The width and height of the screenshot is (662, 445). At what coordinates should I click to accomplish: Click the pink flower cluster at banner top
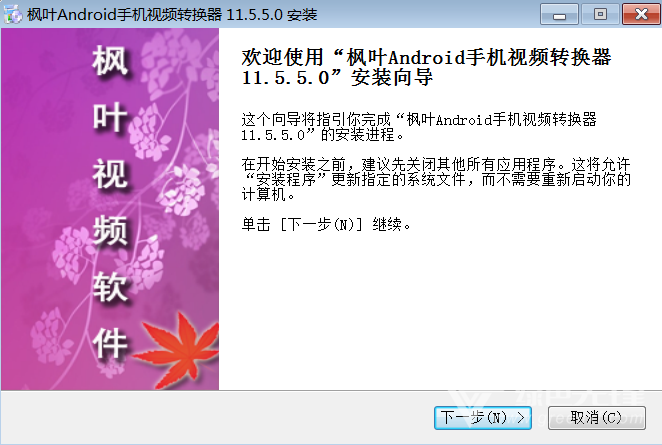pyautogui.click(x=177, y=57)
